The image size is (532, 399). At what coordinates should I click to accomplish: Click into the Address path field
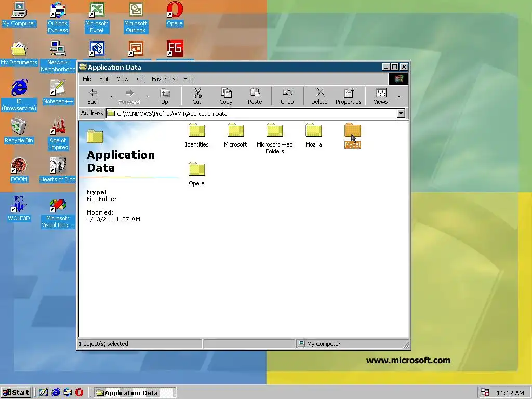click(x=251, y=113)
